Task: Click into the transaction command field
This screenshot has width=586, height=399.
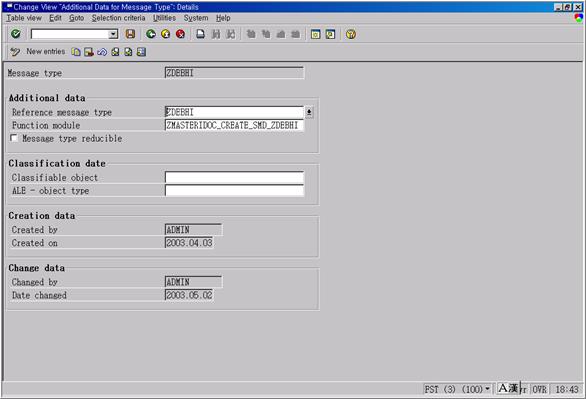Action: (70, 34)
